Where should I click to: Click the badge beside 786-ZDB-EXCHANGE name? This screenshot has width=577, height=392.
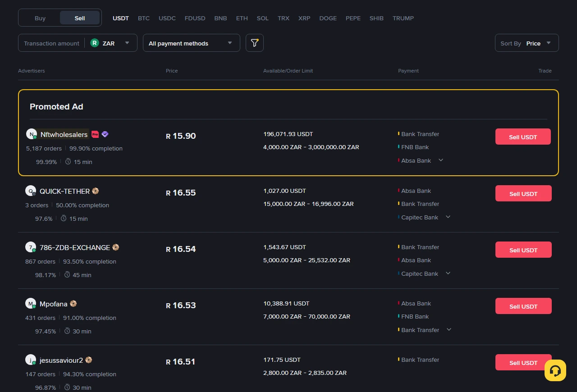pos(116,247)
